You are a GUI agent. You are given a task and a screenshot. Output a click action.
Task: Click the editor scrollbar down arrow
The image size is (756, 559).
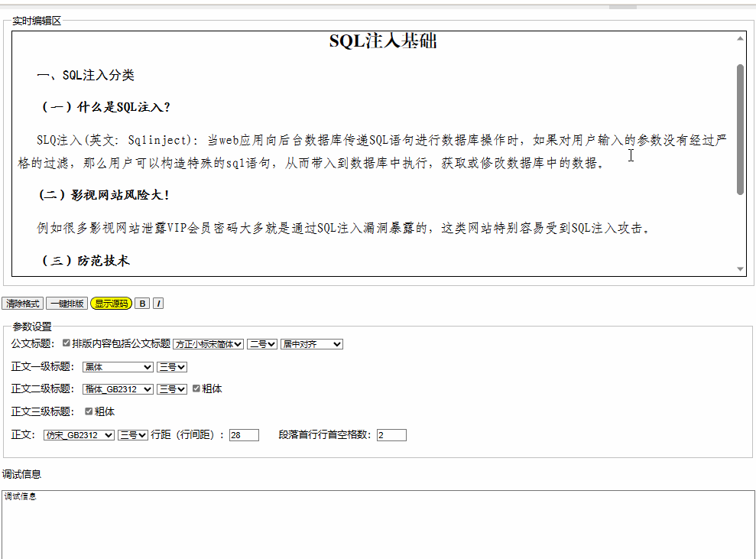coord(740,269)
